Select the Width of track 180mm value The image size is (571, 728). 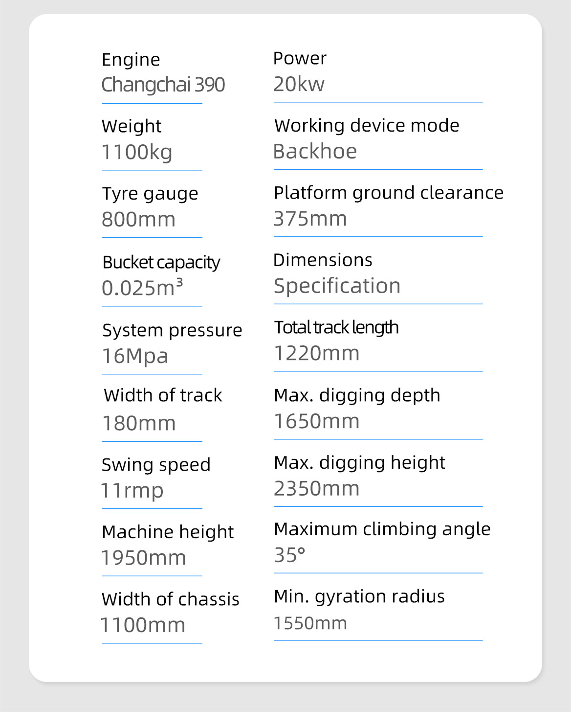tap(139, 423)
